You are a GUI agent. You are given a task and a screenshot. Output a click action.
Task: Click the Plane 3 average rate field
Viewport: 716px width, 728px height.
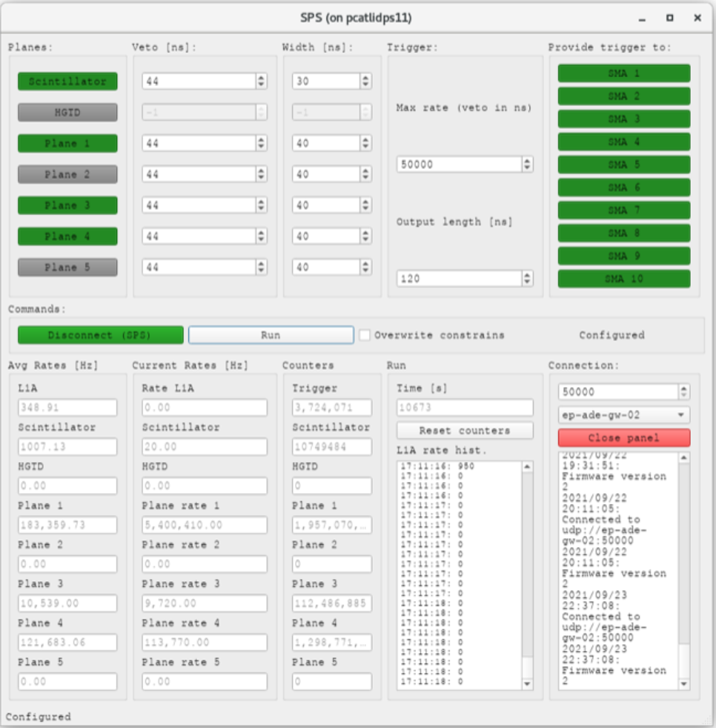[67, 603]
